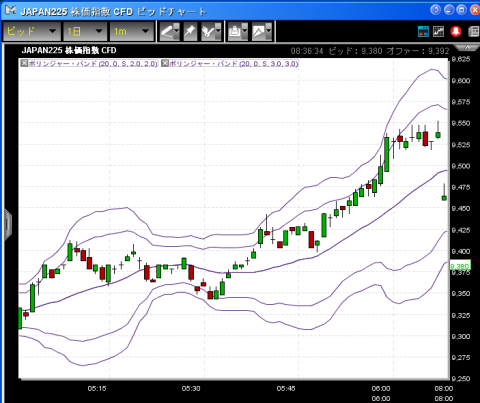Click the window's M application logo icon
Screen dimensions: 480x403
click(10, 10)
